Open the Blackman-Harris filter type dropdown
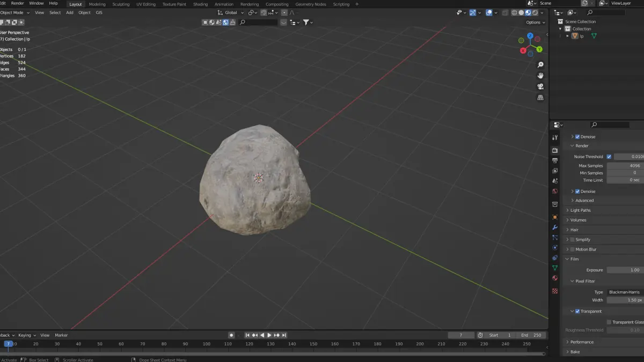This screenshot has width=644, height=362. pyautogui.click(x=625, y=292)
